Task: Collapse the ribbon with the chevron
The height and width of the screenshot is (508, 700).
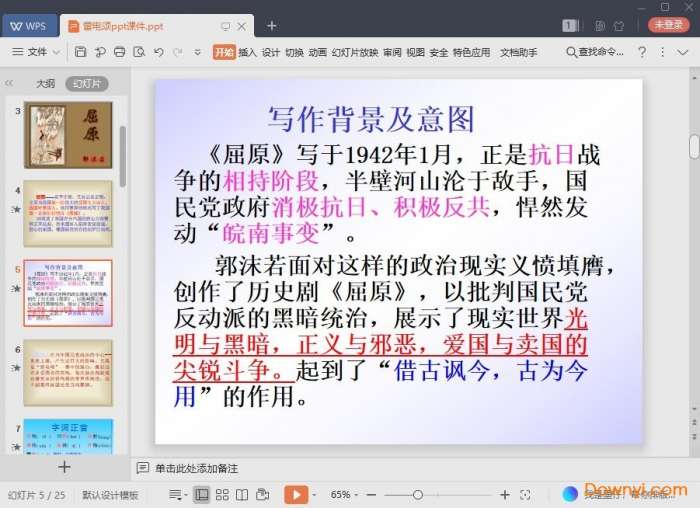Action: pyautogui.click(x=683, y=52)
